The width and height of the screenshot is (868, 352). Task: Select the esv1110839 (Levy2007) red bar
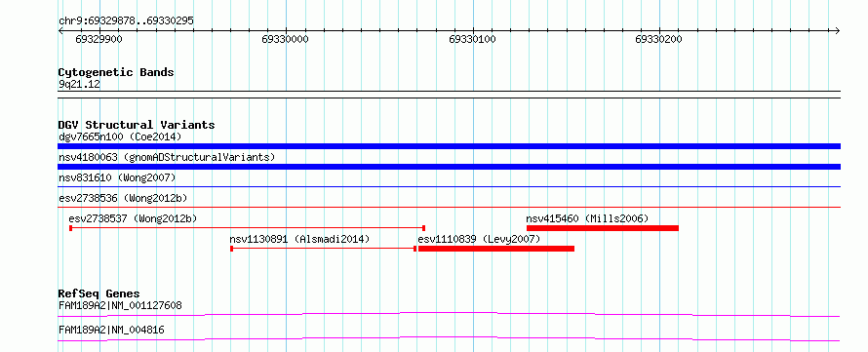coord(496,249)
